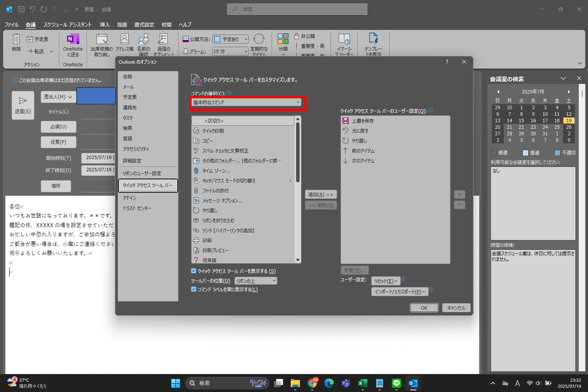The image size is (588, 392).
Task: Open Windows Start menu
Action: pos(175,383)
